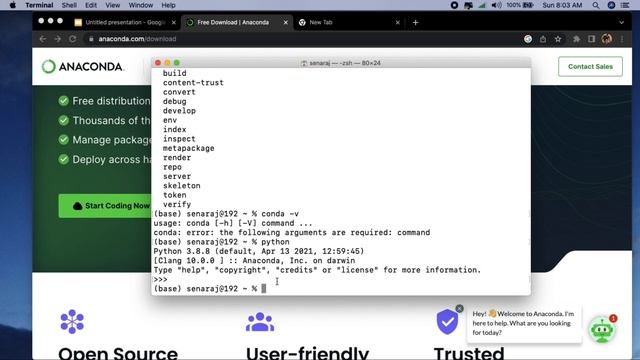Dismiss the chatbot welcome message
Image resolution: width=640 pixels, height=360 pixels.
point(460,309)
